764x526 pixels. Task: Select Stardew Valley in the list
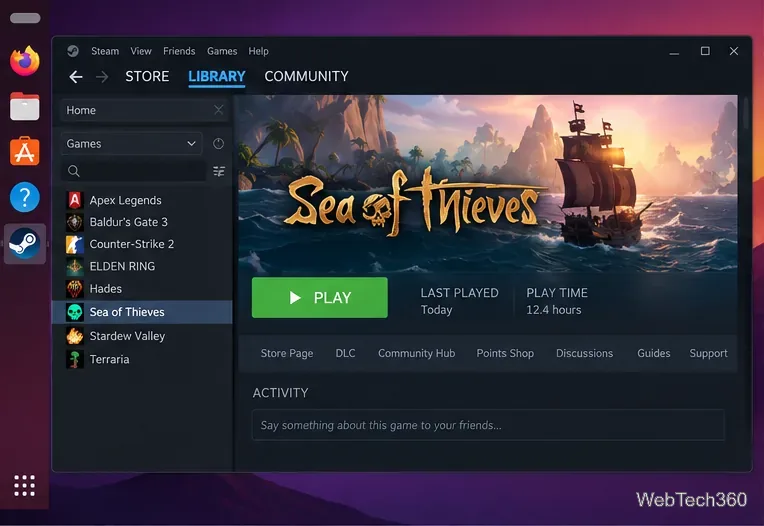[142, 336]
